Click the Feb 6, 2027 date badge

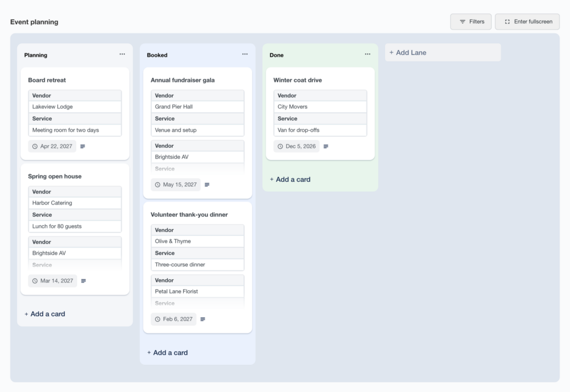pos(174,319)
